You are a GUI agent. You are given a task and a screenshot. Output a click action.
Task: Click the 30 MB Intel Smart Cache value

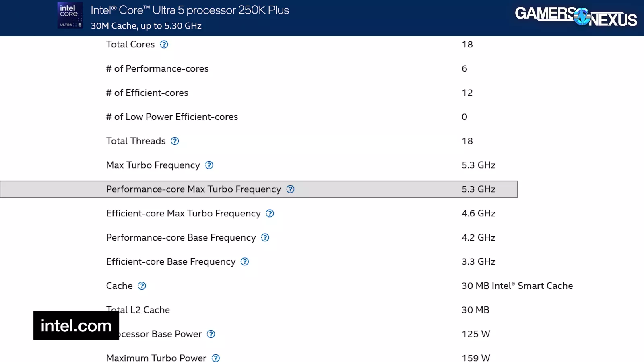[517, 286]
